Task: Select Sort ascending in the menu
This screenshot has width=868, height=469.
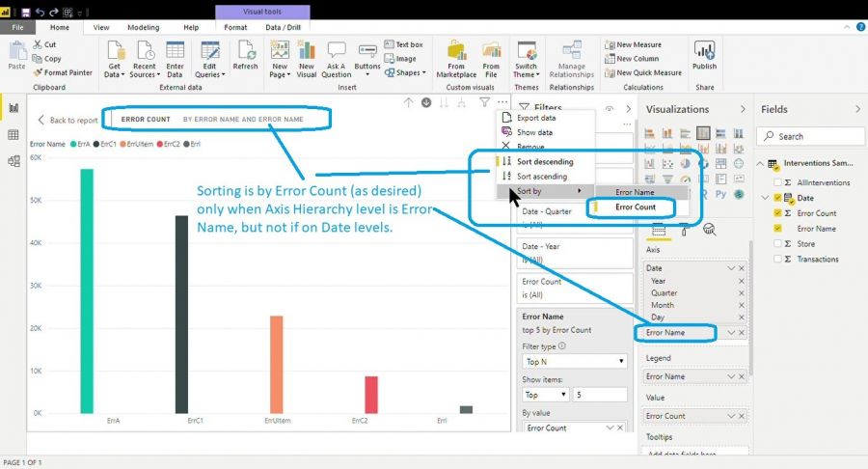Action: point(541,176)
